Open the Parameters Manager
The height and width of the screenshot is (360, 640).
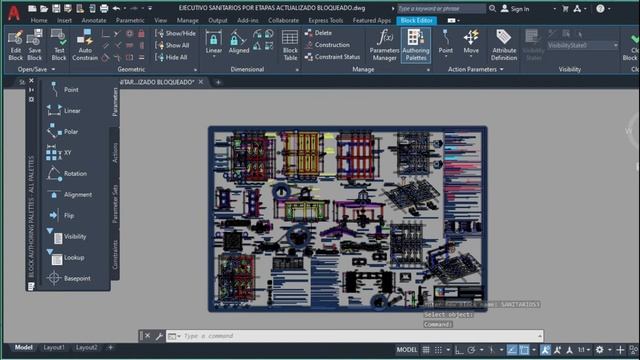coord(384,45)
